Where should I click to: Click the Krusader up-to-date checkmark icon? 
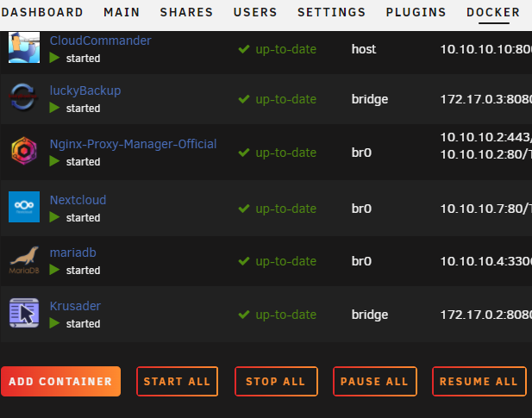(244, 315)
